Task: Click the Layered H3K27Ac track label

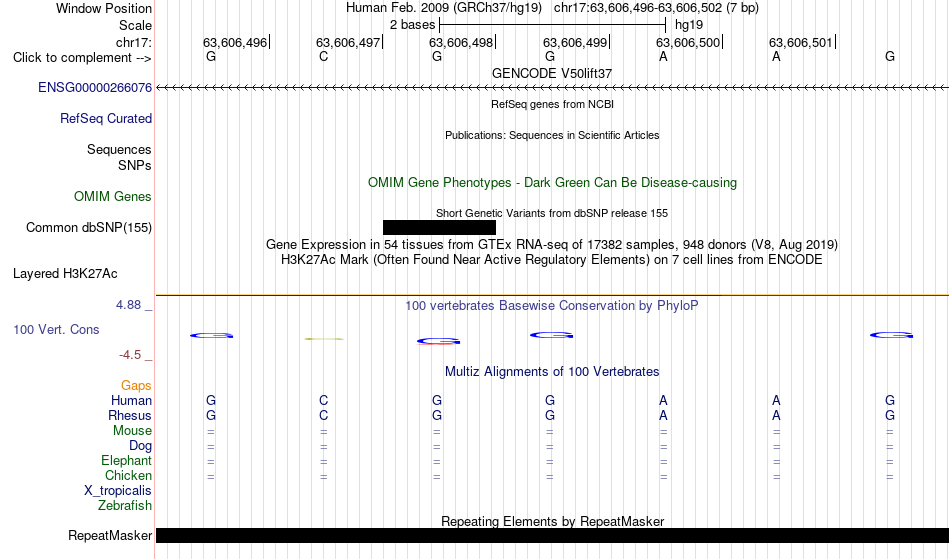Action: tap(65, 274)
